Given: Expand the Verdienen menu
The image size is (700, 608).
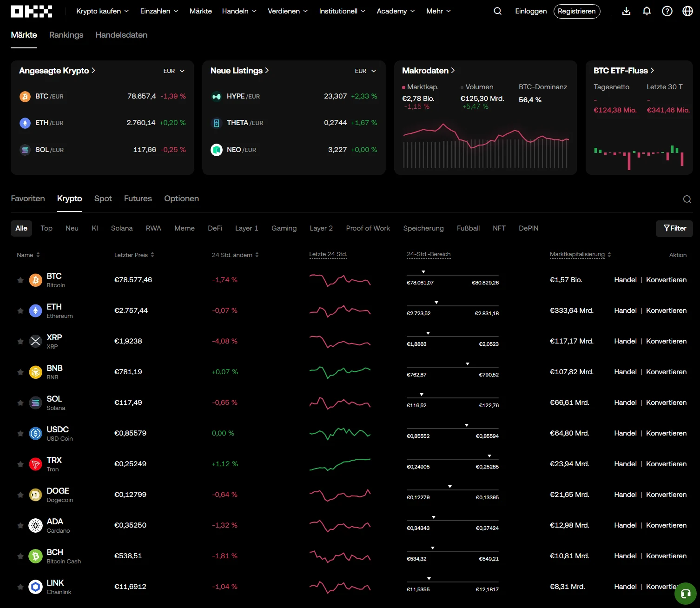Looking at the screenshot, I should pyautogui.click(x=288, y=11).
